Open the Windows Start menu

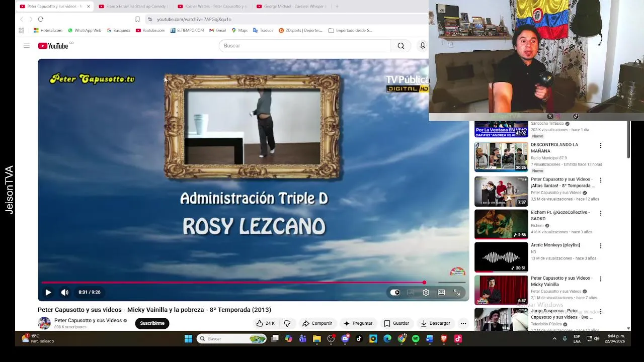(x=188, y=339)
